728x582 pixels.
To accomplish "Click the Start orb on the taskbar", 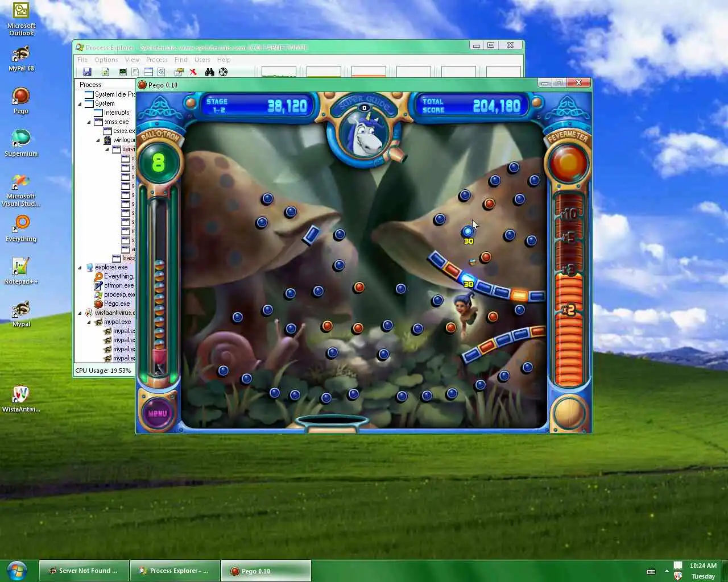I will (x=16, y=570).
